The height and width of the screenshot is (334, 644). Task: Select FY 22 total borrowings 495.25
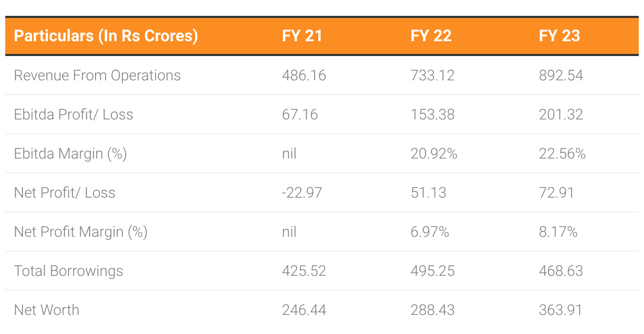pyautogui.click(x=433, y=271)
